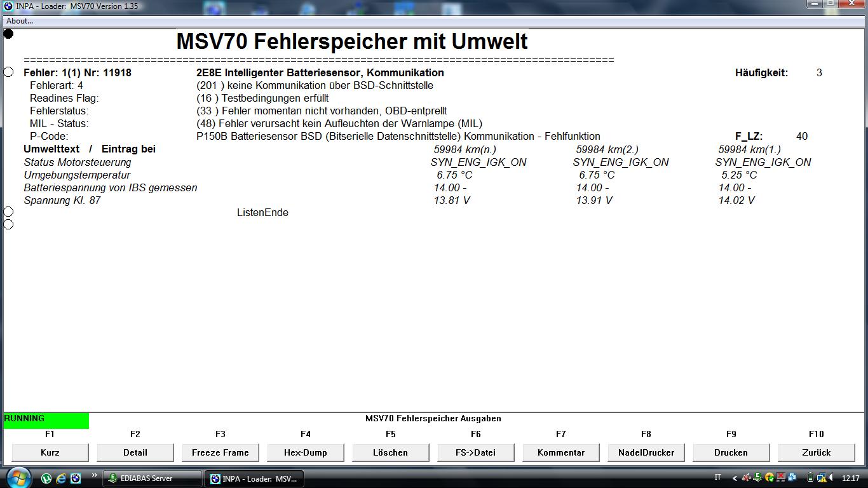
Task: Click '59984 km(1.)' column header
Action: (750, 150)
